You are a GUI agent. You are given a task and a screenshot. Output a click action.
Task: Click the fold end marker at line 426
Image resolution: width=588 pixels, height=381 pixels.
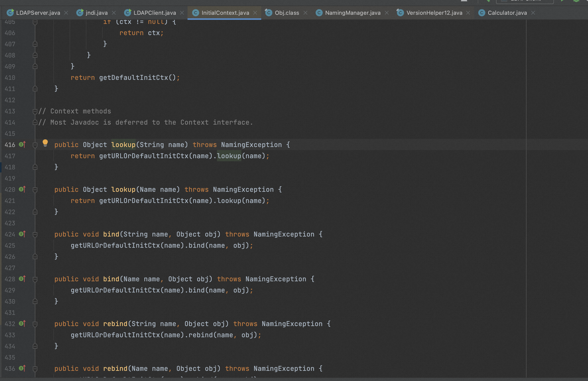(35, 256)
